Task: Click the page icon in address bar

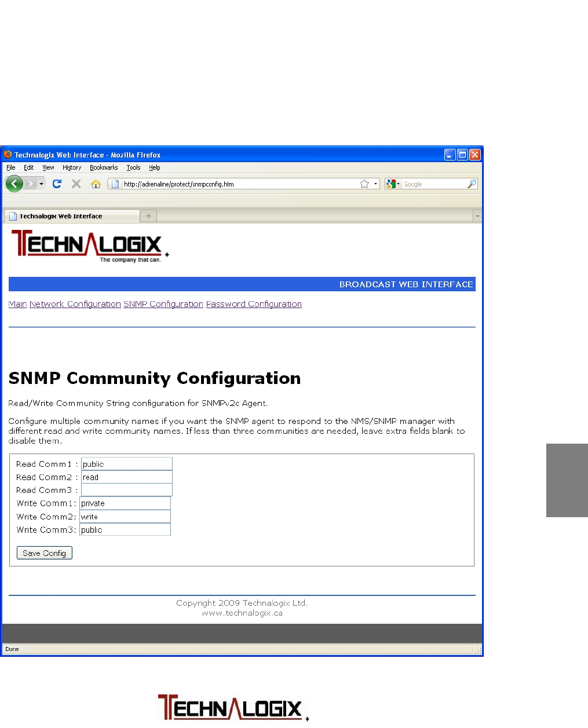Action: (115, 184)
